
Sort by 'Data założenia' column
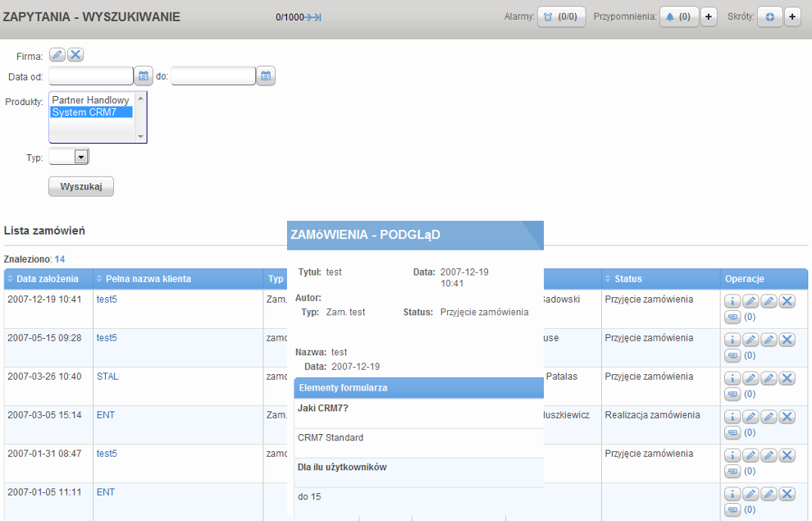pyautogui.click(x=48, y=279)
